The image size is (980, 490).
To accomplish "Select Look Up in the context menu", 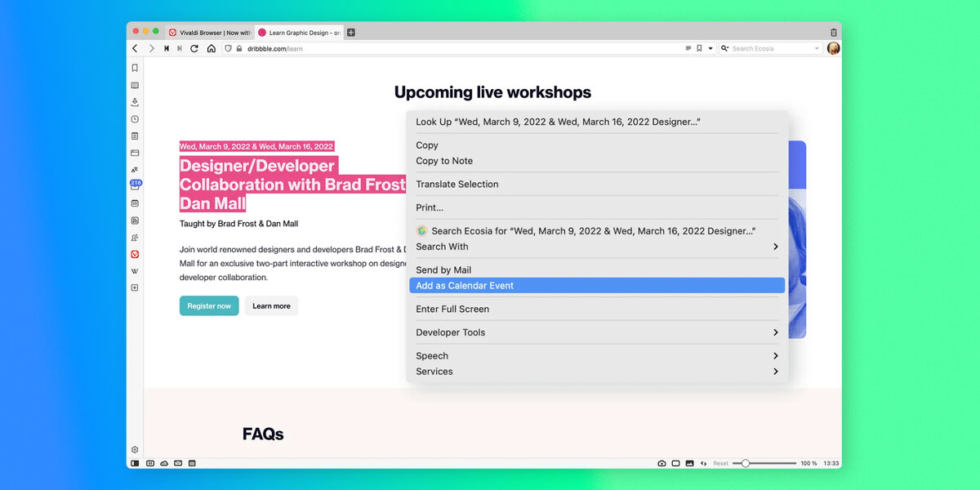I will [597, 122].
